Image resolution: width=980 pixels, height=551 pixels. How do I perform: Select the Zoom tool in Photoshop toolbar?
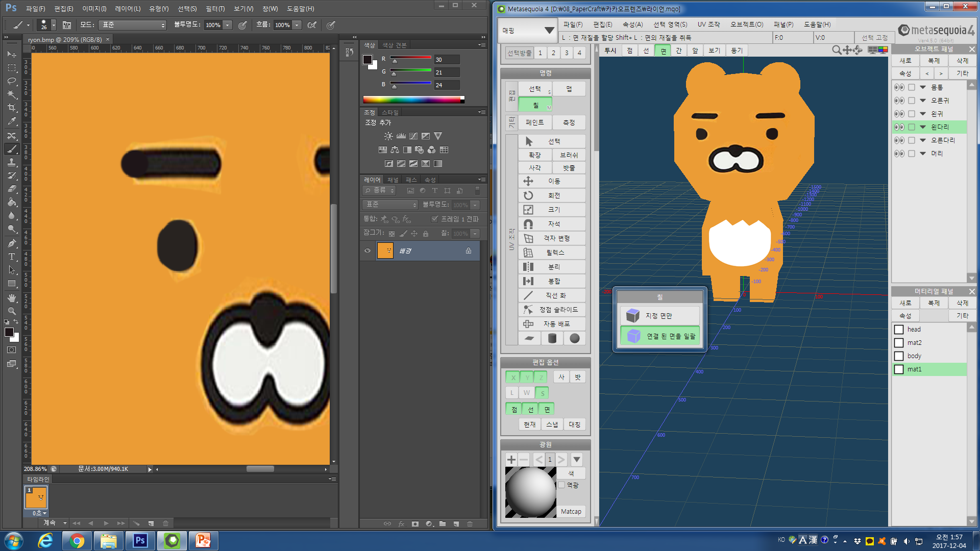pos(12,311)
